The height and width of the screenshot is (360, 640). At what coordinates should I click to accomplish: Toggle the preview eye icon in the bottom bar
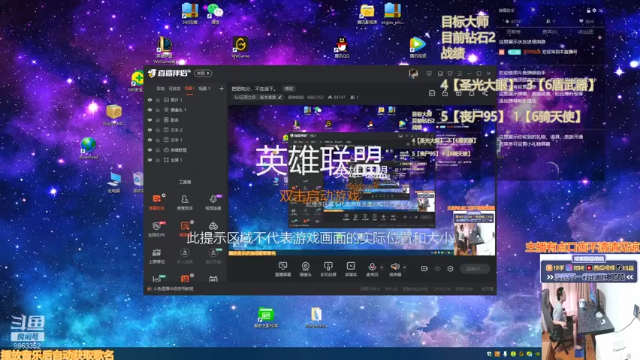[438, 269]
